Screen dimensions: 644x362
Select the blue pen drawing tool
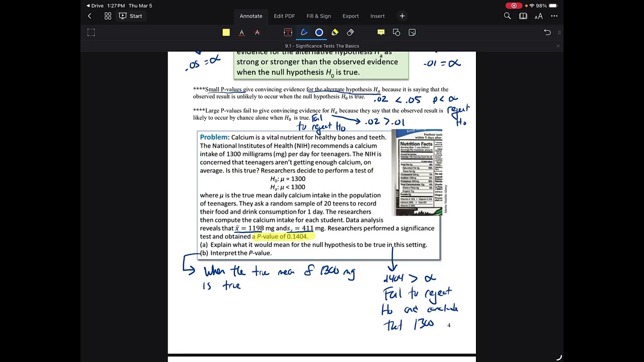click(x=304, y=32)
